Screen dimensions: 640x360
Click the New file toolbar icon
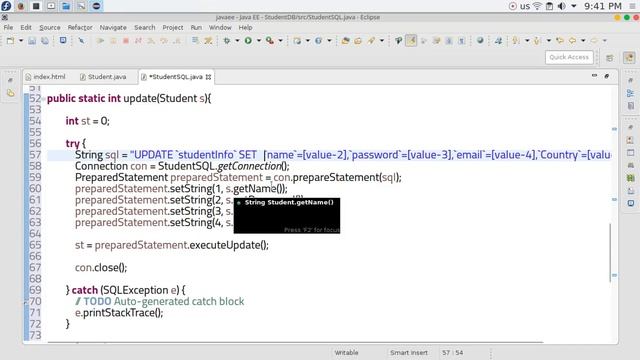click(10, 40)
